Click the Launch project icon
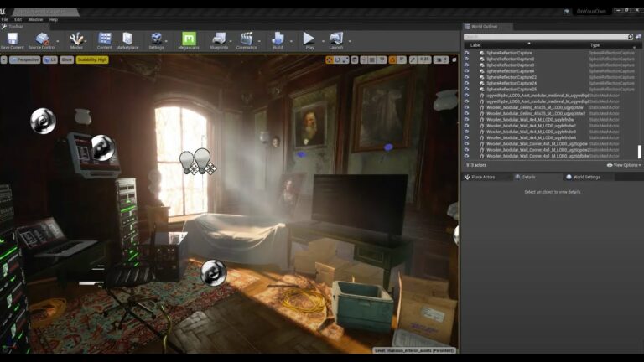 coord(336,39)
